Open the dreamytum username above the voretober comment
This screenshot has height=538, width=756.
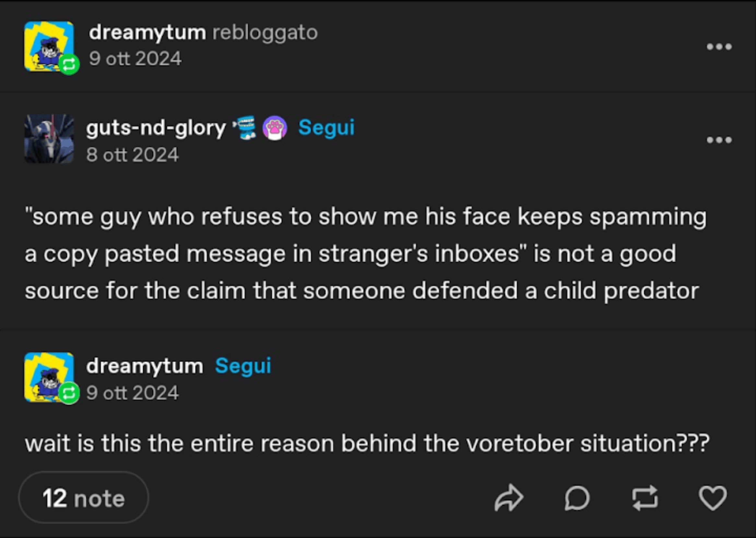click(145, 366)
